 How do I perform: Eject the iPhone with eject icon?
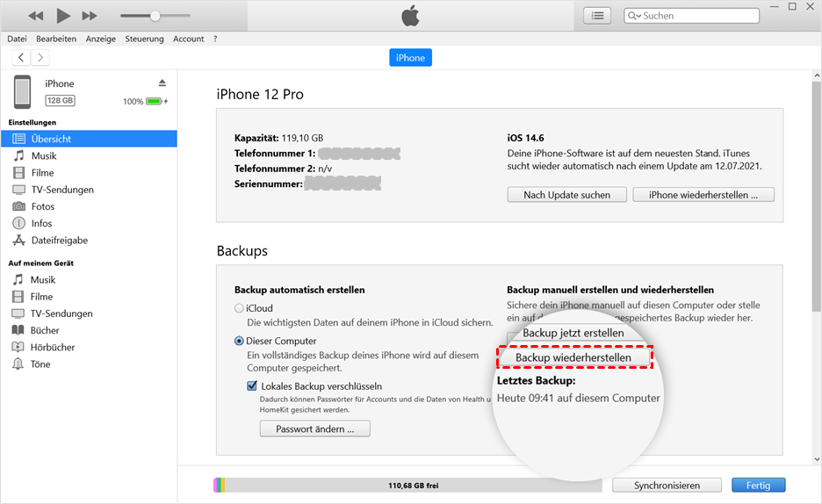click(162, 83)
